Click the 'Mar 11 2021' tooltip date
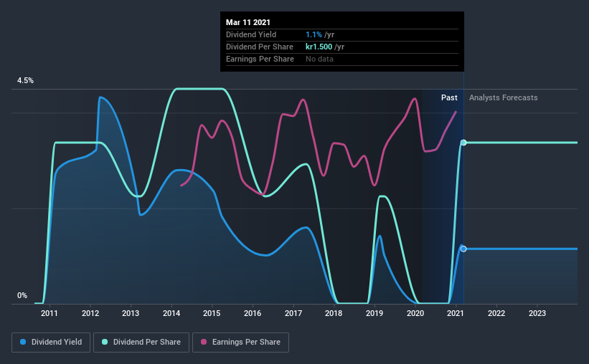 click(248, 22)
